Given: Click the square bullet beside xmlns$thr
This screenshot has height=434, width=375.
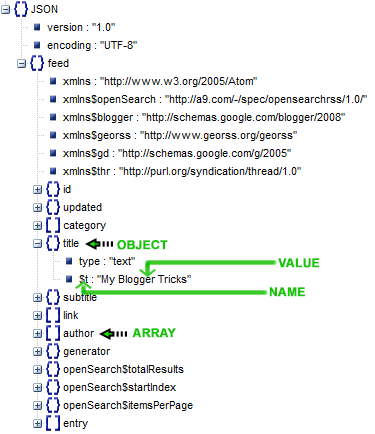Looking at the screenshot, I should pyautogui.click(x=53, y=171).
